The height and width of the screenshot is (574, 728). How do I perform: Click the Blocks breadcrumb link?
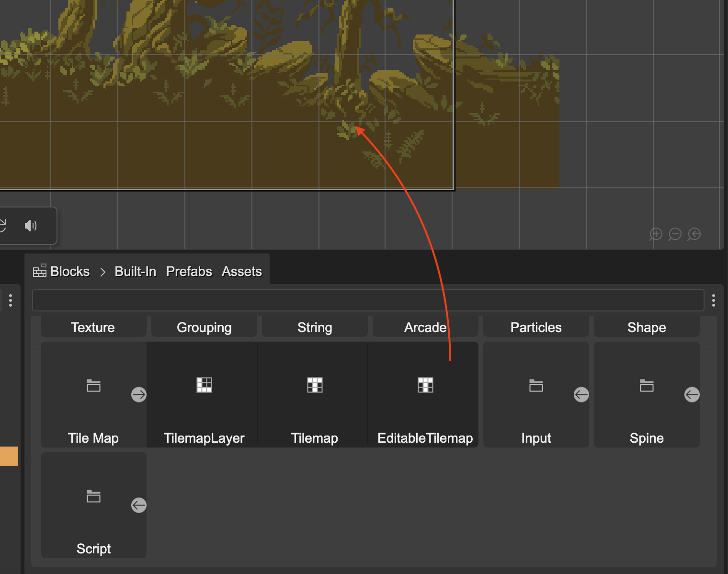coord(69,271)
